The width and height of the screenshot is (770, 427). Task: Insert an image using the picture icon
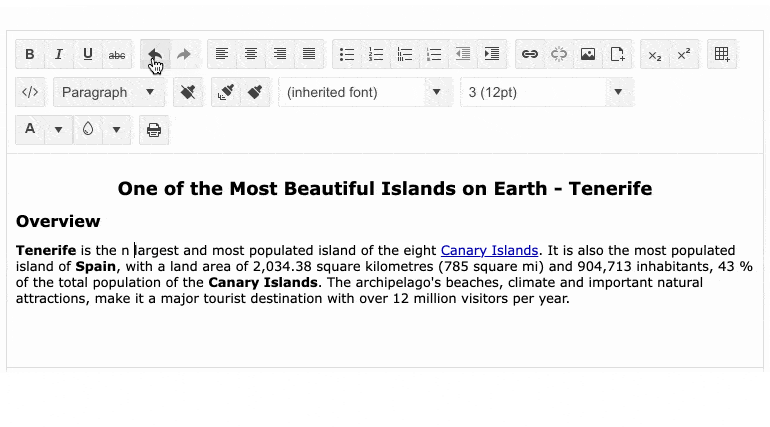(x=588, y=54)
